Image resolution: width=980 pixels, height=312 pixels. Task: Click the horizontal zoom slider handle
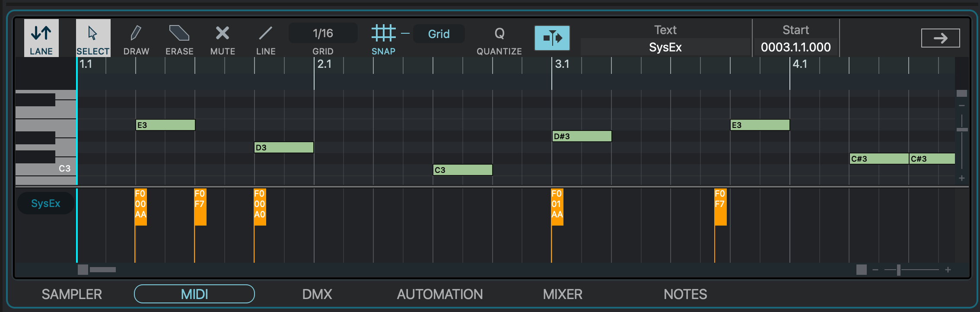pyautogui.click(x=899, y=270)
